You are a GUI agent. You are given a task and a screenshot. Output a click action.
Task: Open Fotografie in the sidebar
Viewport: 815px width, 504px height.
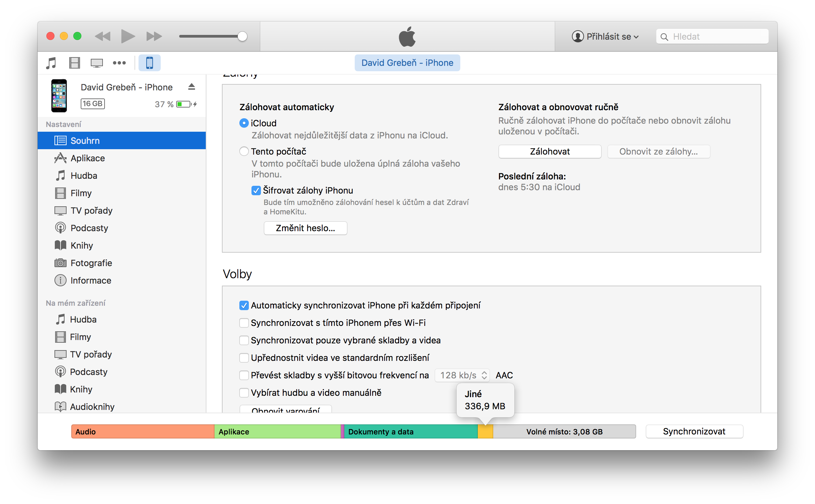click(x=91, y=263)
